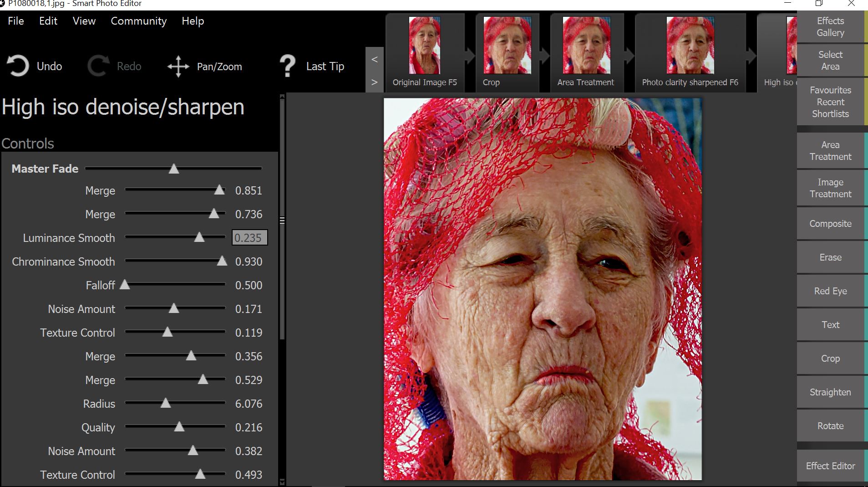Click the Controls section heading

28,144
